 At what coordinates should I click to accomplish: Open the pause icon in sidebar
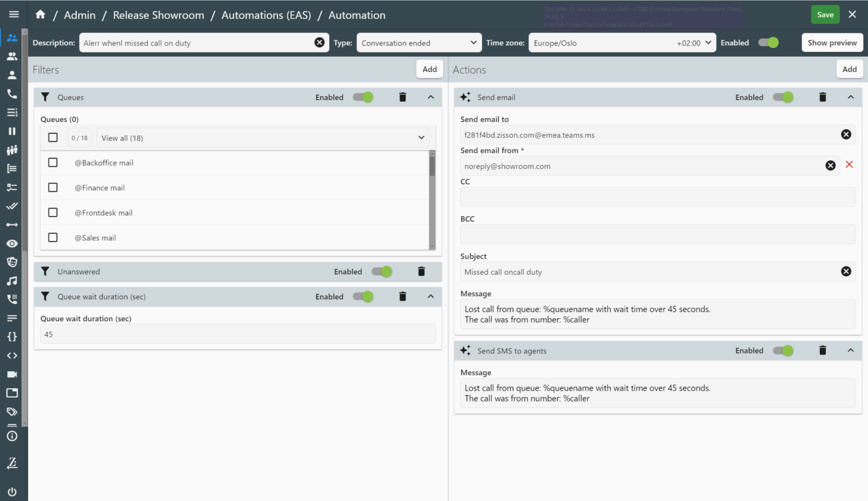point(12,131)
